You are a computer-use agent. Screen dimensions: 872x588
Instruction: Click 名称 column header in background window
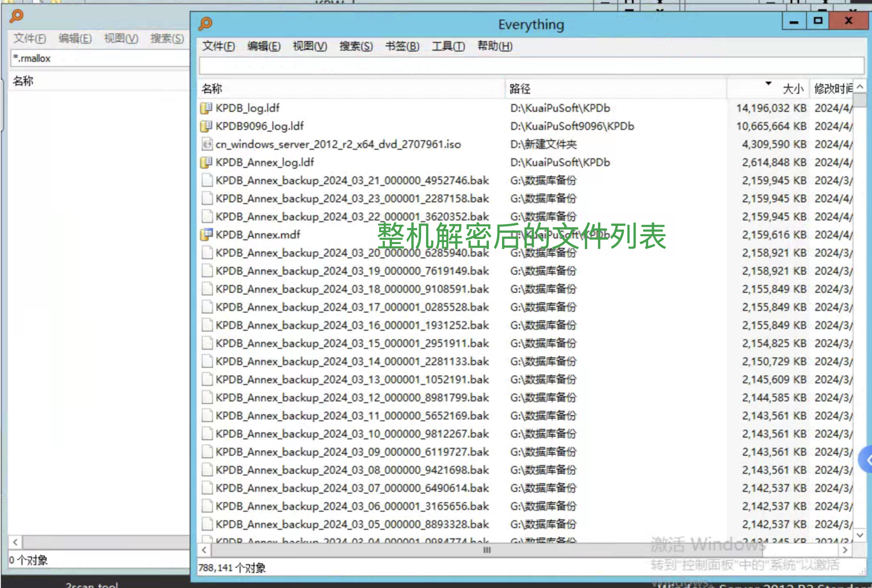pos(99,81)
